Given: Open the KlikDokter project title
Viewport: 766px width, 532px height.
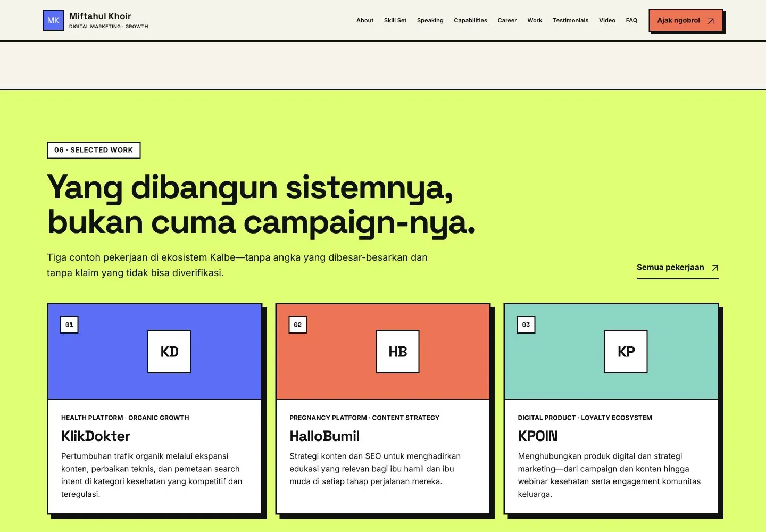Looking at the screenshot, I should (96, 436).
